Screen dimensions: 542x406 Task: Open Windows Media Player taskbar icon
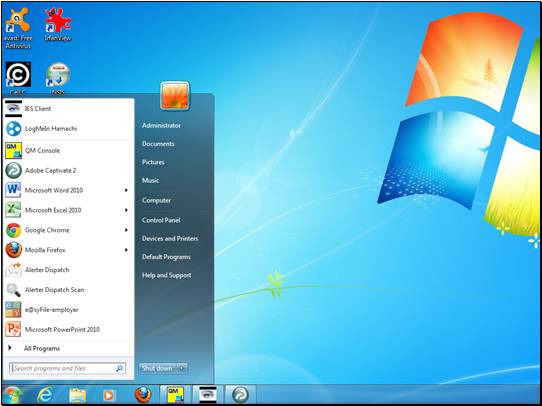[108, 395]
